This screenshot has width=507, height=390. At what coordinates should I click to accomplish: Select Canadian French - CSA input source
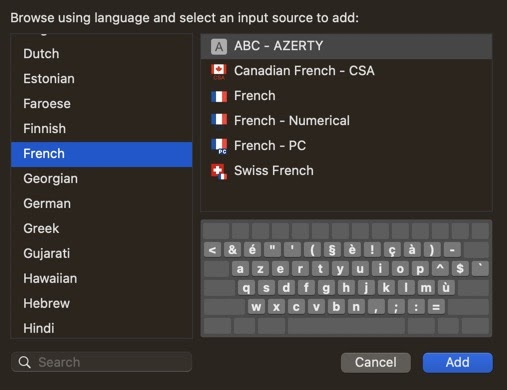click(346, 71)
